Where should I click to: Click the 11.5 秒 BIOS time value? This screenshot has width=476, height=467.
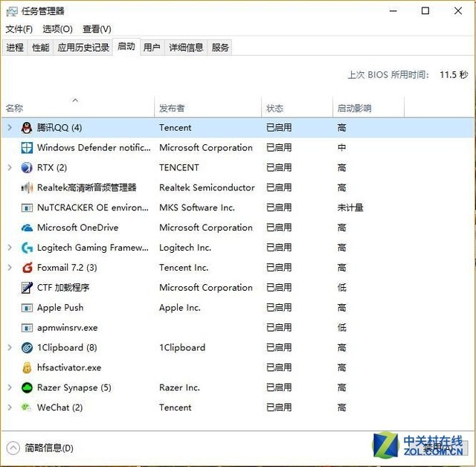[x=454, y=74]
